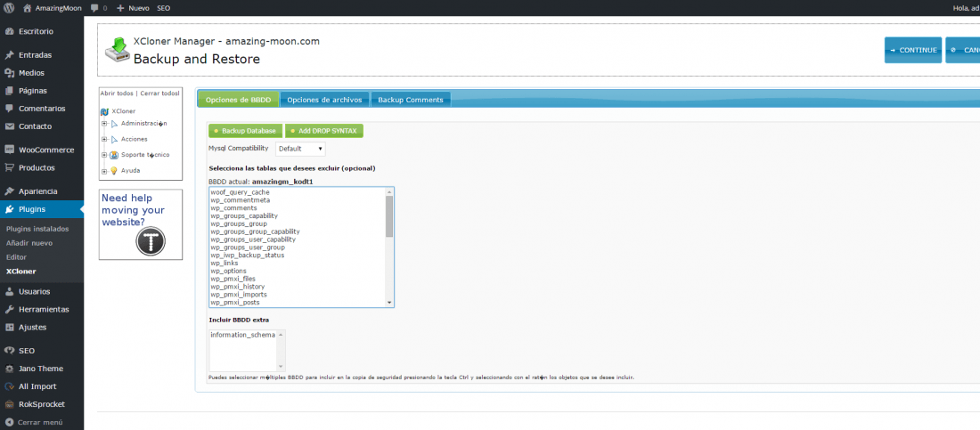Viewport: 980px width, 430px height.
Task: Click the SEO sidebar icon
Action: (x=10, y=351)
